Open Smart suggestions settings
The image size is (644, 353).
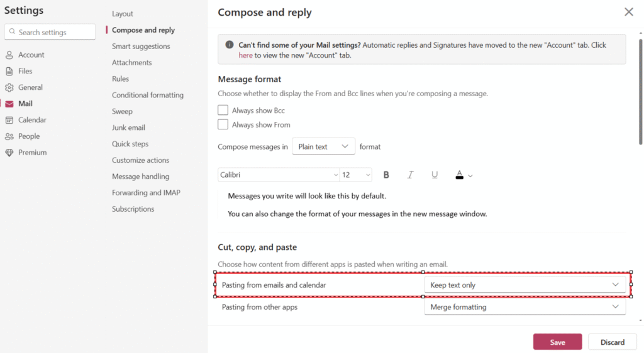[141, 46]
